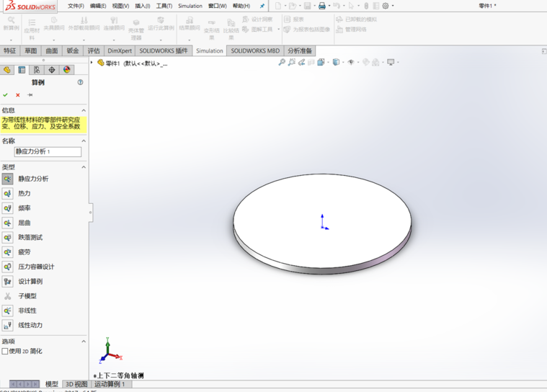Select the 线性动力 linear dynamic icon
The height and width of the screenshot is (392, 547).
click(7, 326)
